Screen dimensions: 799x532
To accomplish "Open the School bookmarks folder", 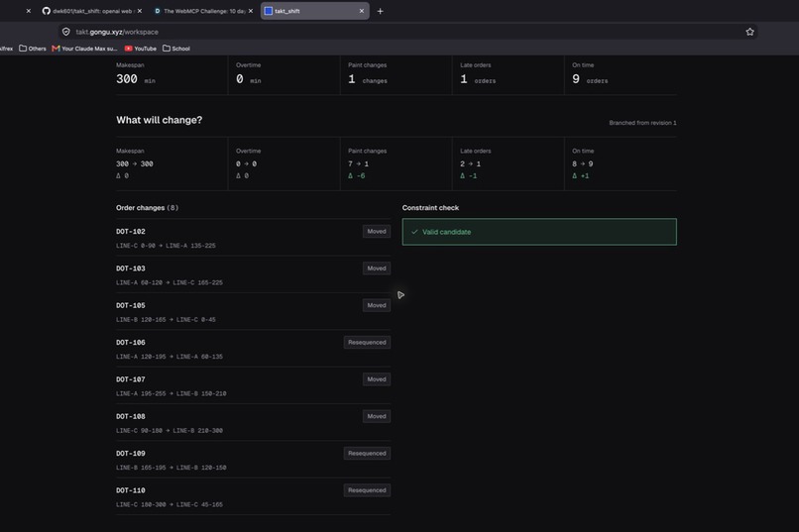I will click(x=176, y=49).
